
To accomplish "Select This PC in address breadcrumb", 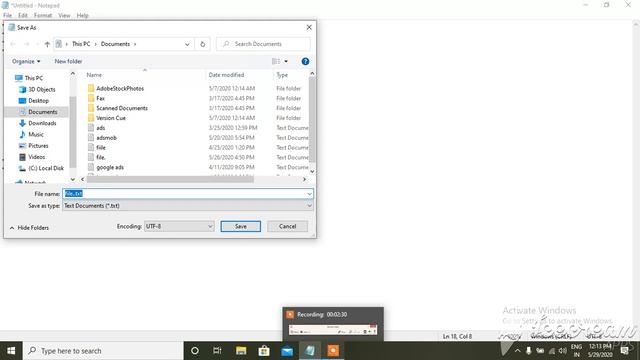I will [81, 44].
